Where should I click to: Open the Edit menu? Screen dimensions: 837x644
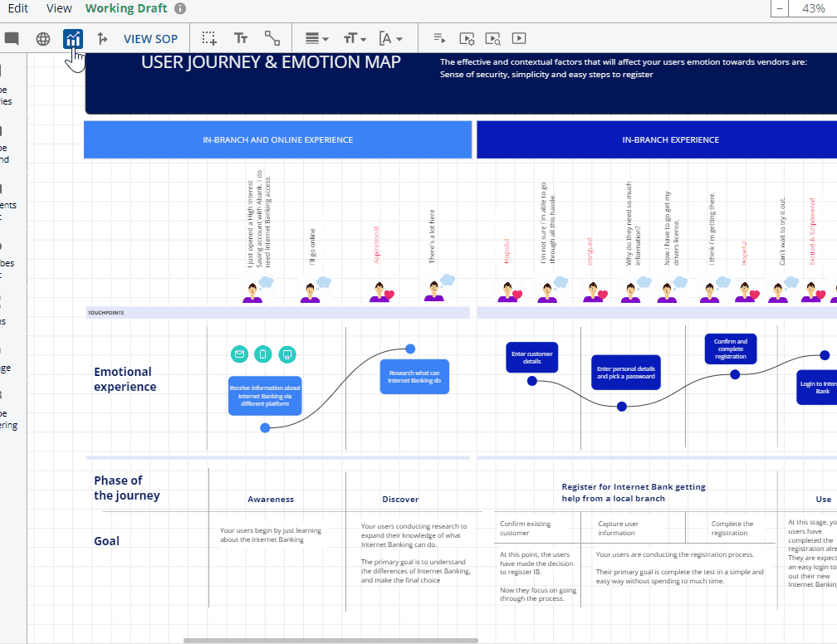(x=17, y=8)
